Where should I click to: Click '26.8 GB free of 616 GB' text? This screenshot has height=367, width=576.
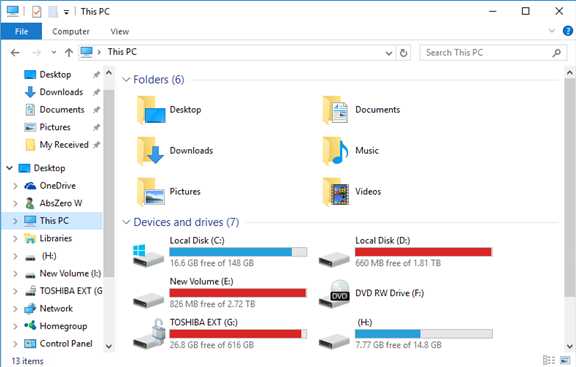(212, 345)
